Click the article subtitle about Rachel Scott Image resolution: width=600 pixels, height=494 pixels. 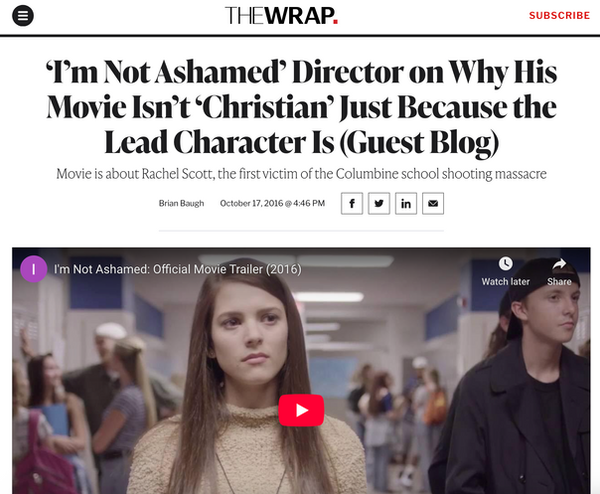tap(301, 174)
